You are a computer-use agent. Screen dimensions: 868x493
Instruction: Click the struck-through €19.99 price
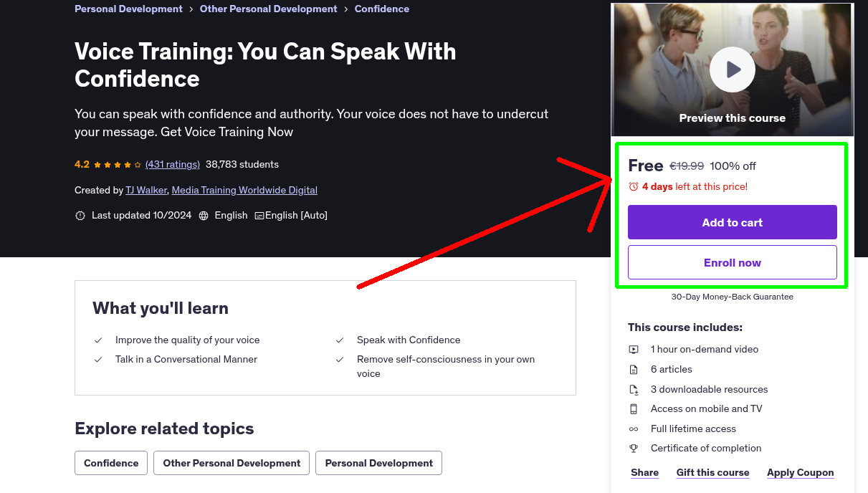[x=687, y=166]
